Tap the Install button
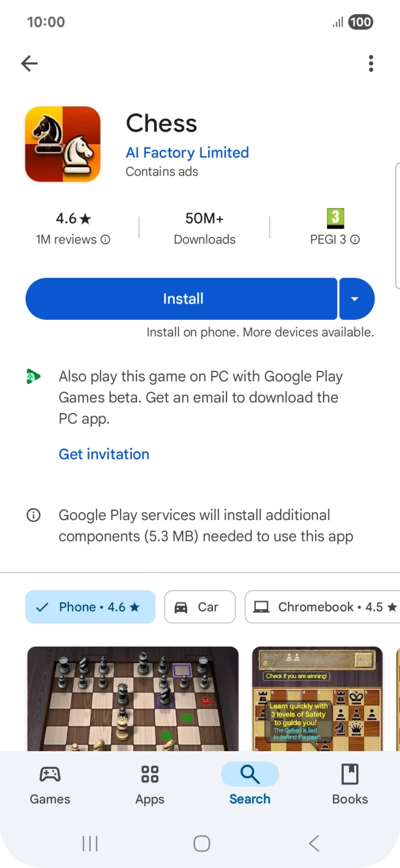 (182, 298)
